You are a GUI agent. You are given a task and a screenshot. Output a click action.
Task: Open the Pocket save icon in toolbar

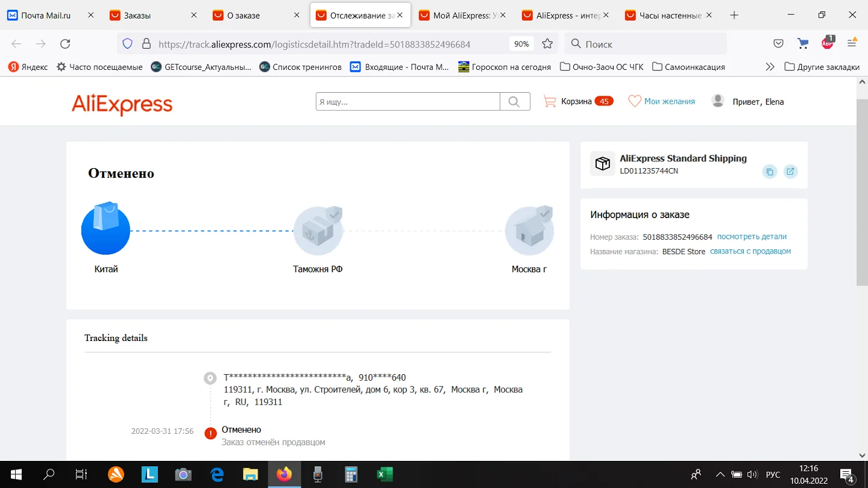tap(779, 43)
